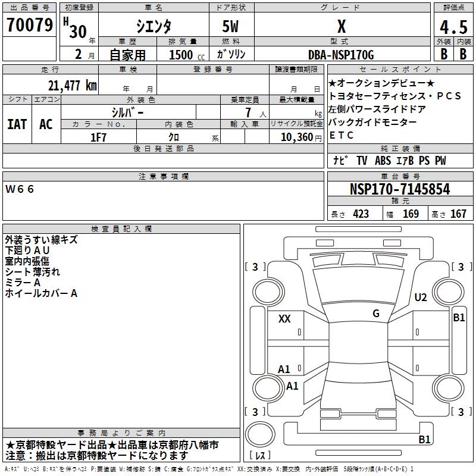Select the バックガイドモニター line
Screen dimensions: 476x476
coord(373,122)
